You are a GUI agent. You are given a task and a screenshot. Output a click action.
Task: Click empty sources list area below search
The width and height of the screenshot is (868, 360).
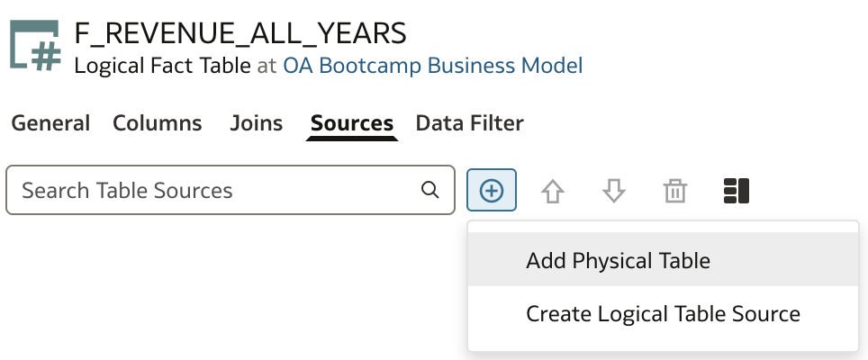(x=231, y=288)
